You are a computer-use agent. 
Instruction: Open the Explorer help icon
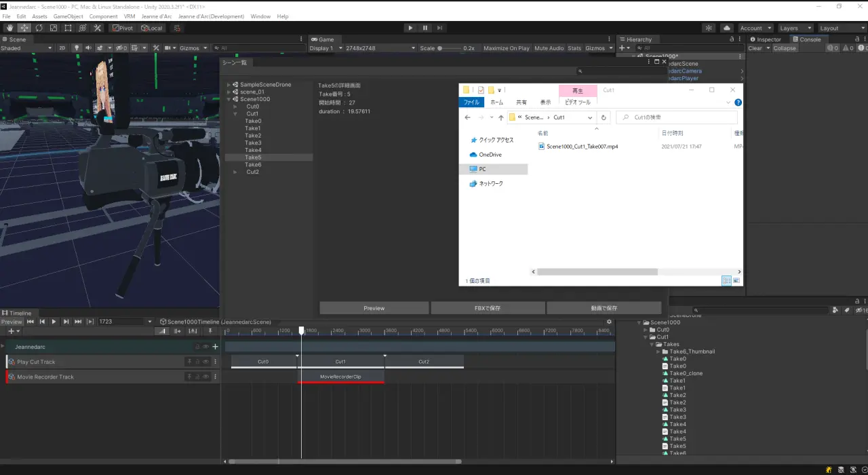click(x=738, y=102)
